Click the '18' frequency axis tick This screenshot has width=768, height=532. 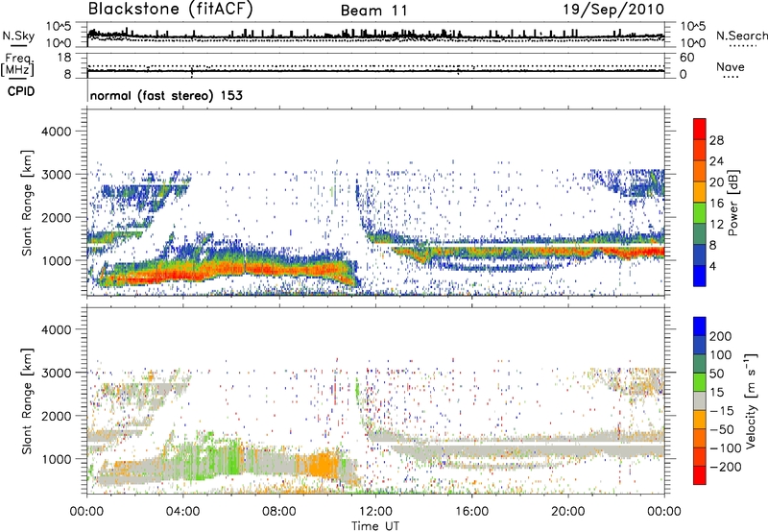(x=64, y=58)
